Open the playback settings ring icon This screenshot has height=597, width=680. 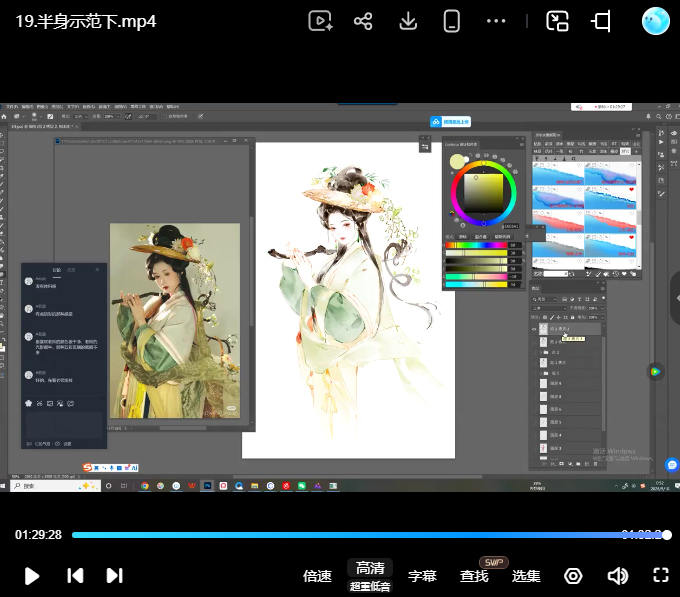(573, 576)
